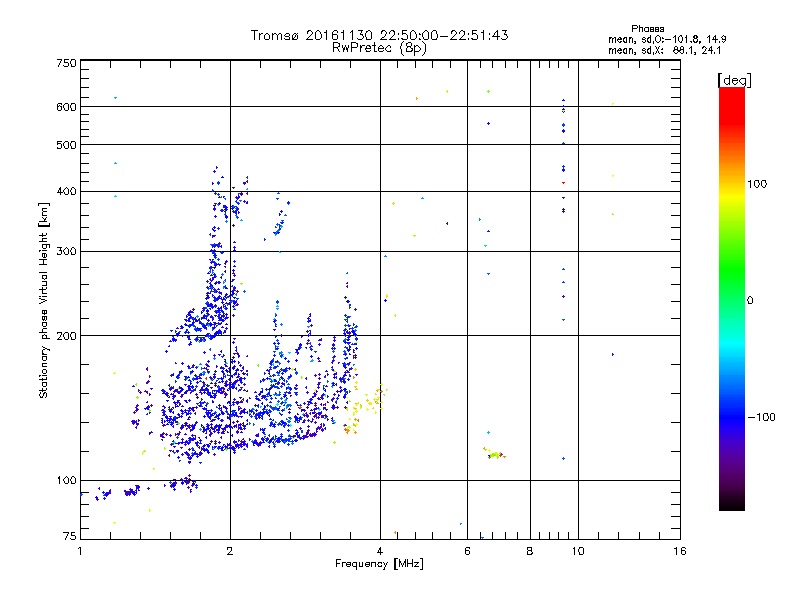Click the y-axis tick label '600'
The height and width of the screenshot is (600, 800).
tap(66, 107)
